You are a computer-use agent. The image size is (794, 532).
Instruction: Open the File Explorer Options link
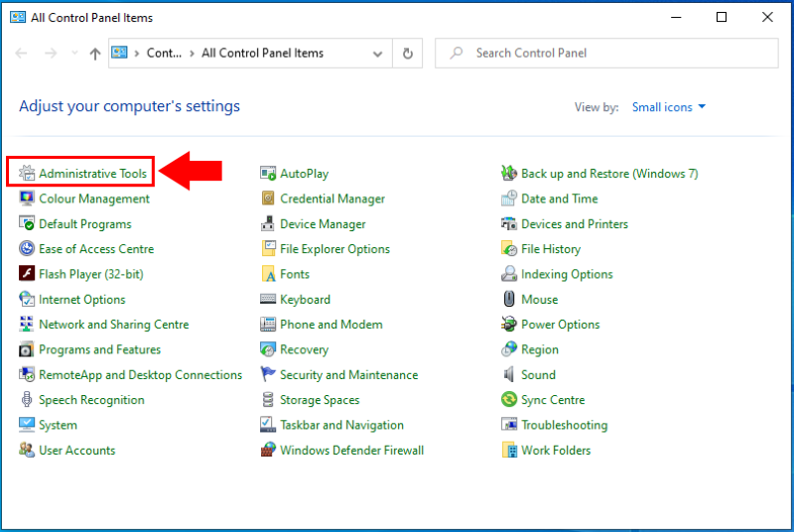click(x=334, y=249)
